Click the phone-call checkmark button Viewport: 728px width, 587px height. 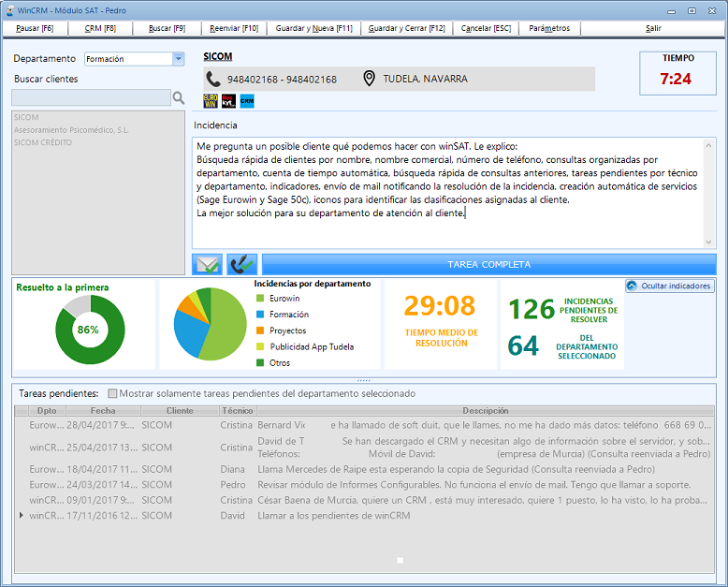coord(242,264)
